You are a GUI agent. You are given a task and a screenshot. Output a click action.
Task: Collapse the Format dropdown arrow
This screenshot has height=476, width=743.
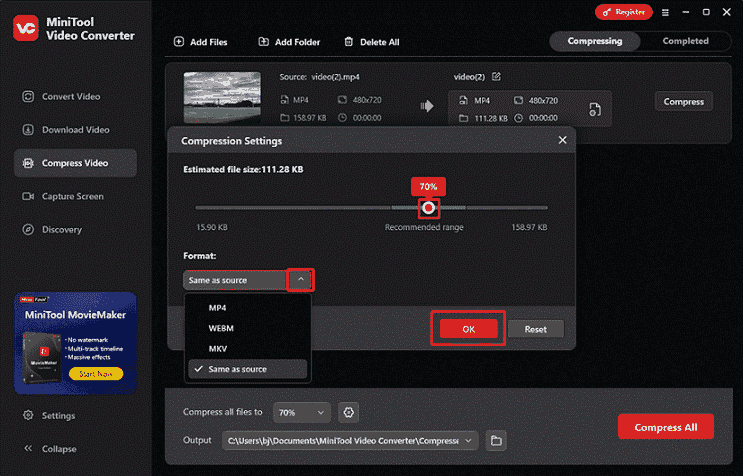point(300,279)
